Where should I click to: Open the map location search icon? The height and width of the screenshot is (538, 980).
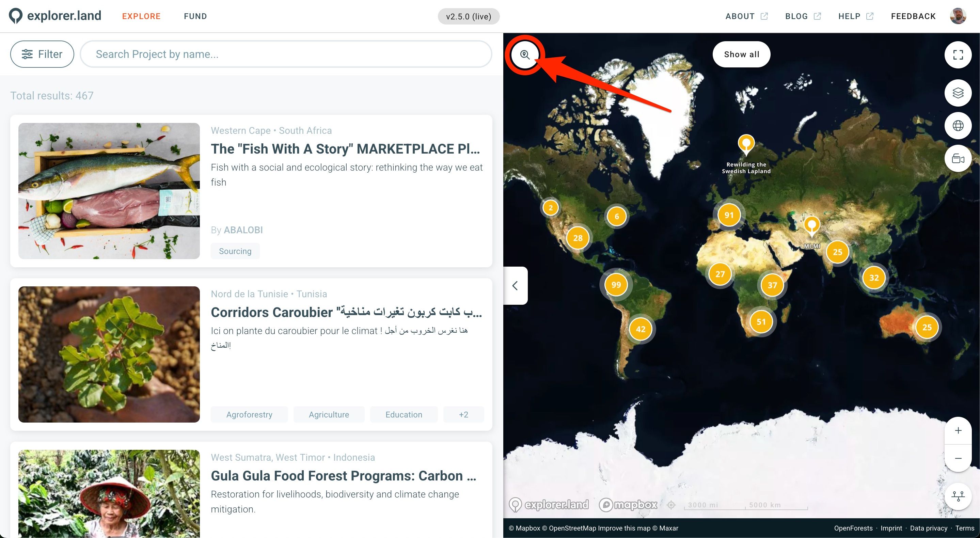pyautogui.click(x=525, y=55)
